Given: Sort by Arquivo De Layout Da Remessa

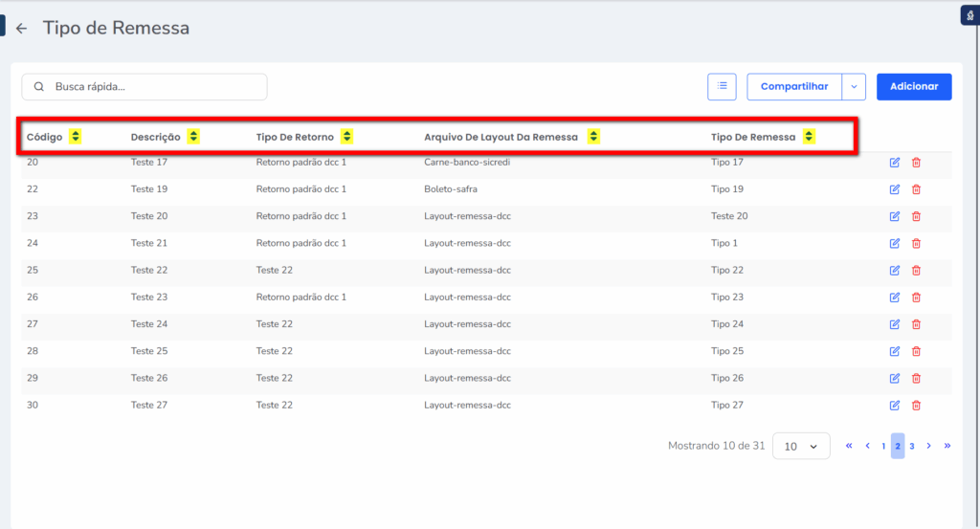Looking at the screenshot, I should [x=593, y=137].
